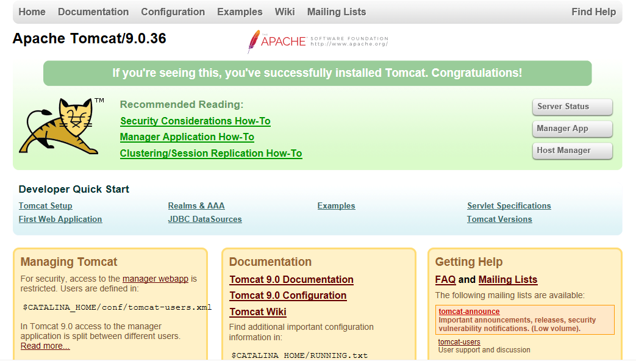
Task: Click the Mailing Lists link in Getting Help
Action: point(508,280)
